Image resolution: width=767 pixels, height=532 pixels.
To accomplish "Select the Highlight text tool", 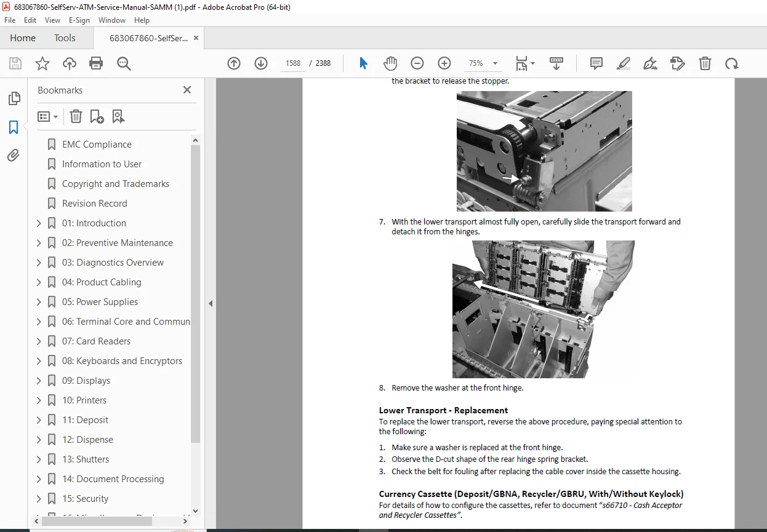I will pyautogui.click(x=624, y=63).
